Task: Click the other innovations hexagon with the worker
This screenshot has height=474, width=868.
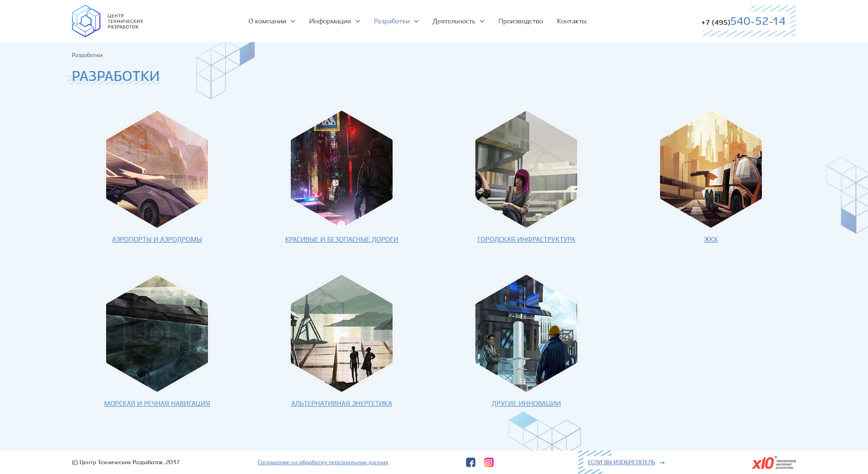Action: click(x=526, y=333)
